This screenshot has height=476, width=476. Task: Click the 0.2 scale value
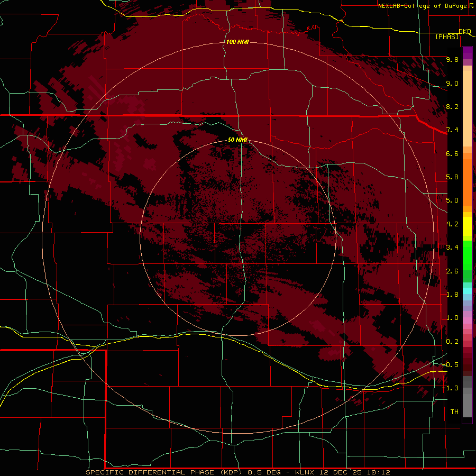pyautogui.click(x=452, y=342)
